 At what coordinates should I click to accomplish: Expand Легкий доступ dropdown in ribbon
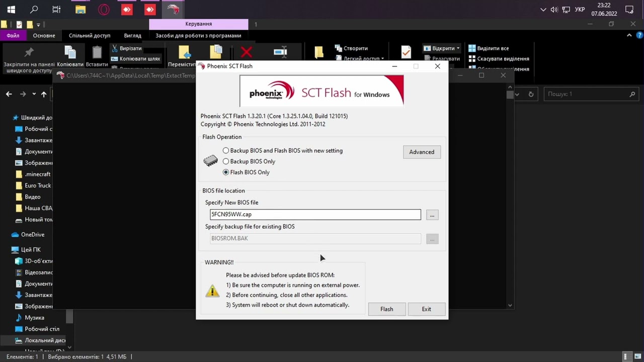(x=383, y=59)
